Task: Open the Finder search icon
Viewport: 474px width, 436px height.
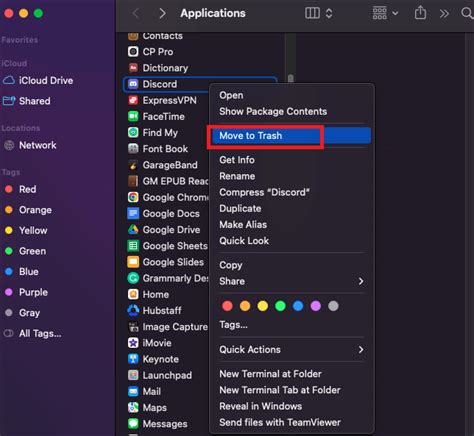Action: [x=467, y=13]
